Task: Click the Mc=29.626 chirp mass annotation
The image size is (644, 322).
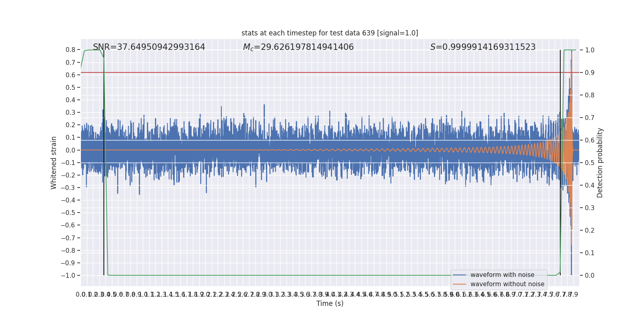Action: click(298, 47)
